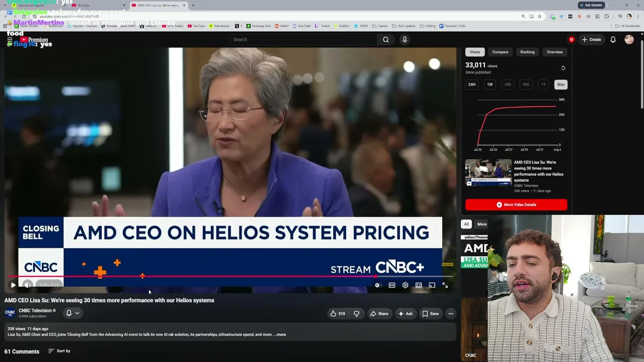The image size is (644, 362).
Task: Mute the video with the speaker icon
Action: pos(28,285)
